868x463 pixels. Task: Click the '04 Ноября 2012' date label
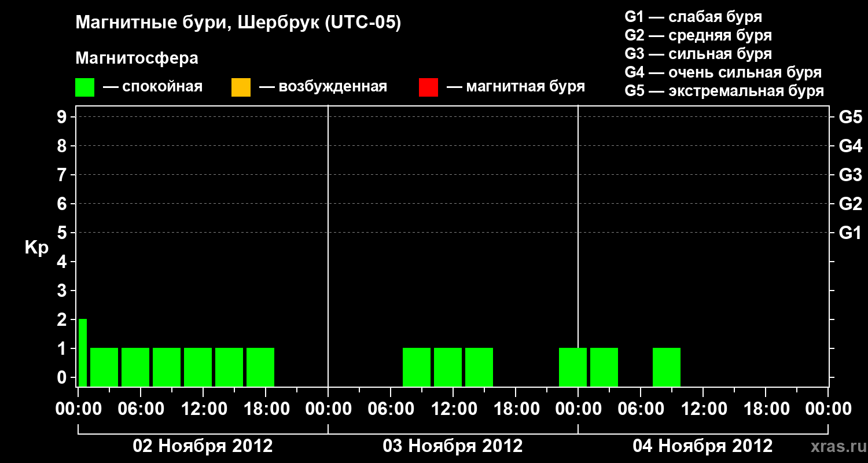coord(703,446)
